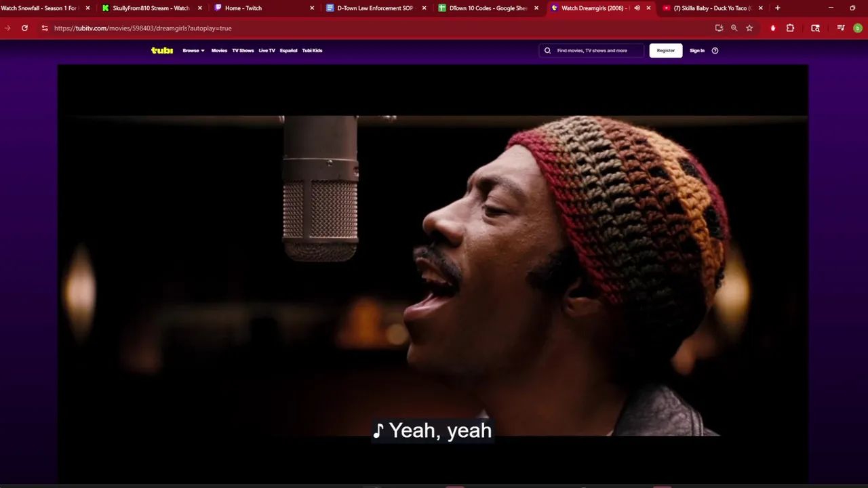The image size is (868, 488).
Task: Open the Tubi help question-mark icon
Action: (x=715, y=50)
